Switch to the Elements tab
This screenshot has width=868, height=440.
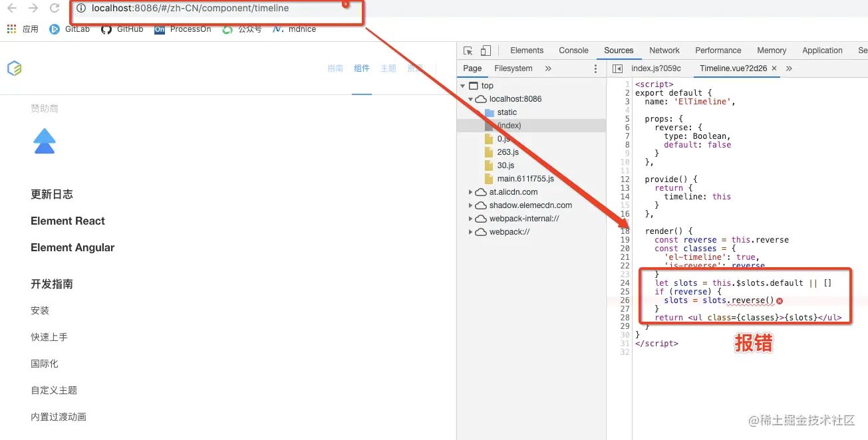(527, 51)
